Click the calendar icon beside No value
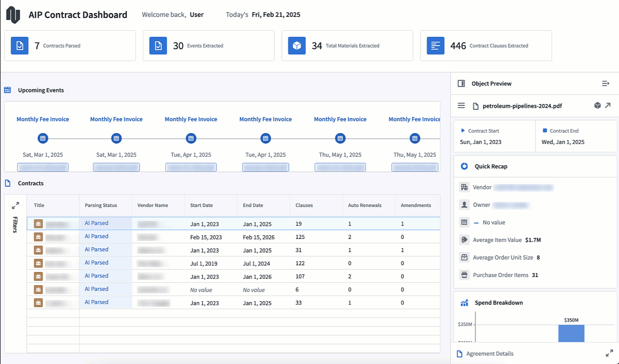 coord(464,222)
